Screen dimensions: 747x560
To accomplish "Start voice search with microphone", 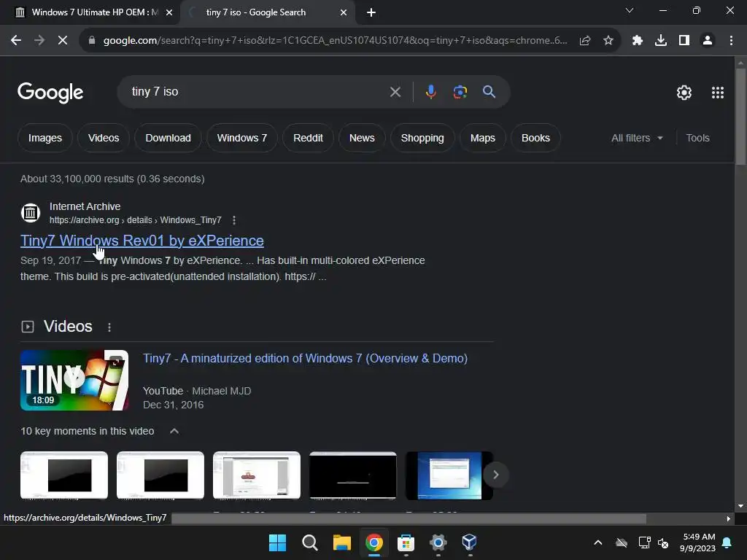I will coord(430,92).
